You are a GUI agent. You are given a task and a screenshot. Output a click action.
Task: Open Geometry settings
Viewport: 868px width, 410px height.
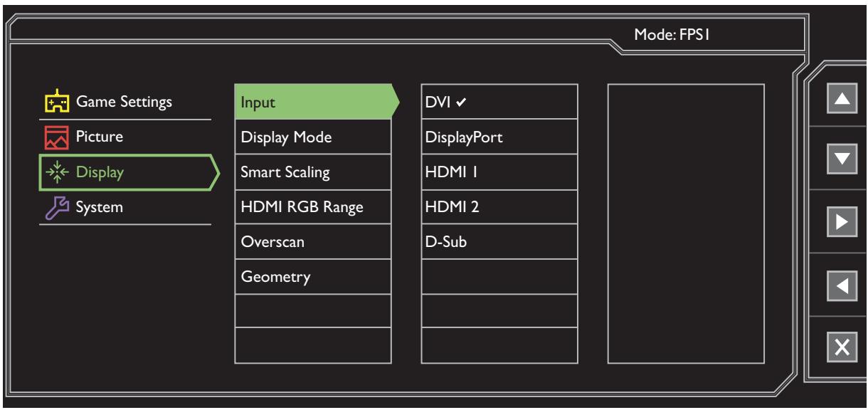(312, 277)
